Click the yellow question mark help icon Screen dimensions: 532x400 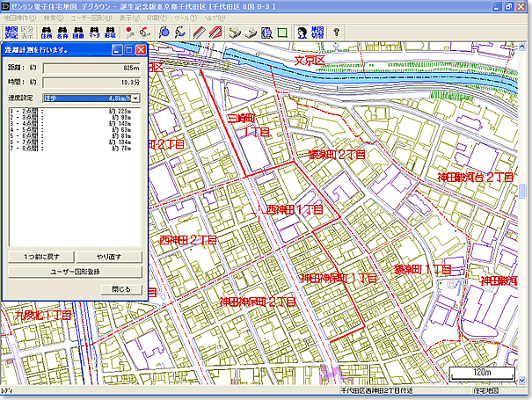pos(336,33)
